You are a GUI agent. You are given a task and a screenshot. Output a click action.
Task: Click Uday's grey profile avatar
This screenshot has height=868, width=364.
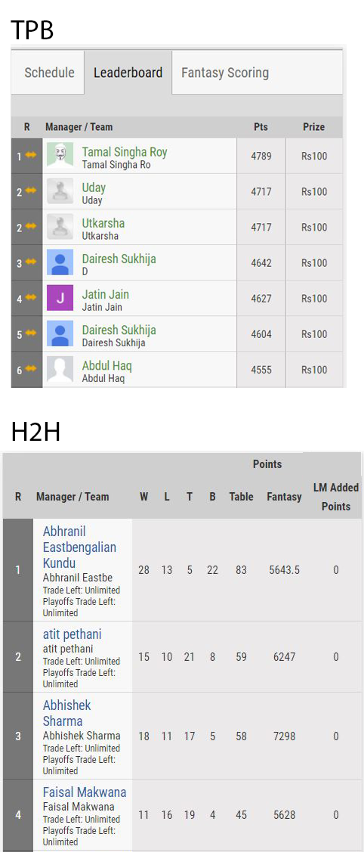(60, 191)
